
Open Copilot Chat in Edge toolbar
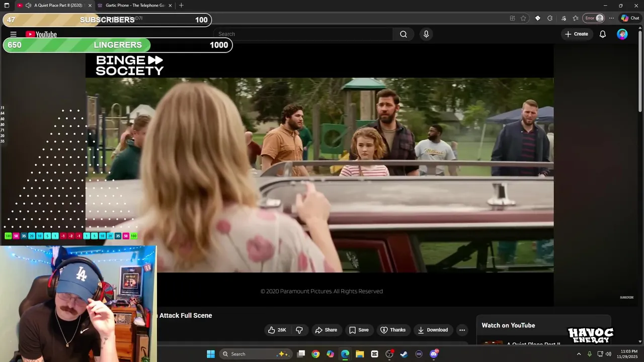click(x=630, y=18)
